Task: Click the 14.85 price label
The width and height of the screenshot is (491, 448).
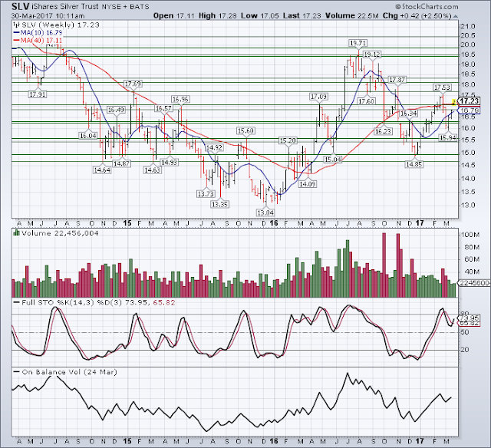Action: pyautogui.click(x=414, y=164)
